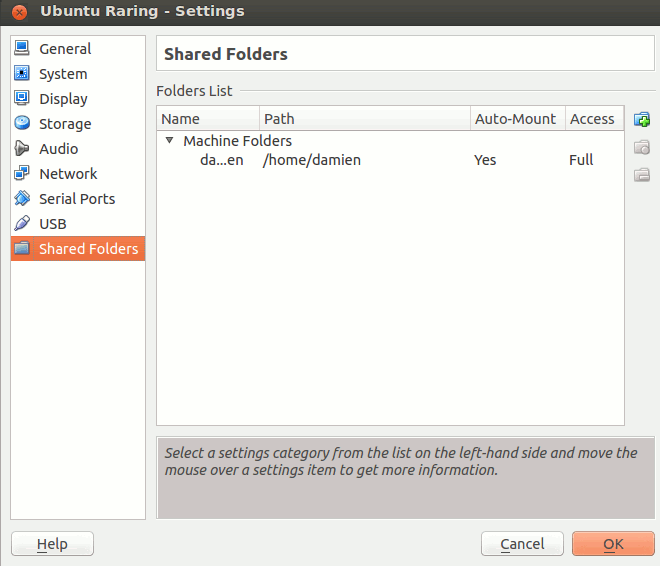Click the System chip icon

click(21, 73)
